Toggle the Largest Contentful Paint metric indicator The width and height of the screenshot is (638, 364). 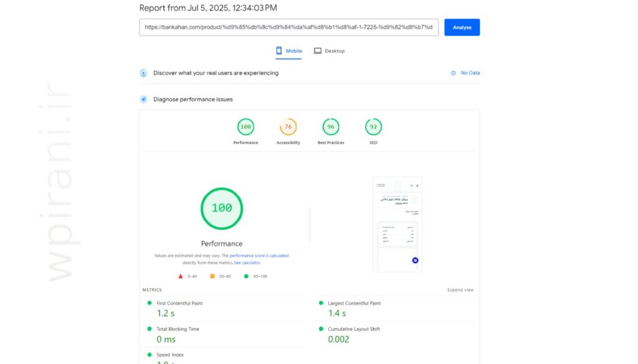click(321, 303)
